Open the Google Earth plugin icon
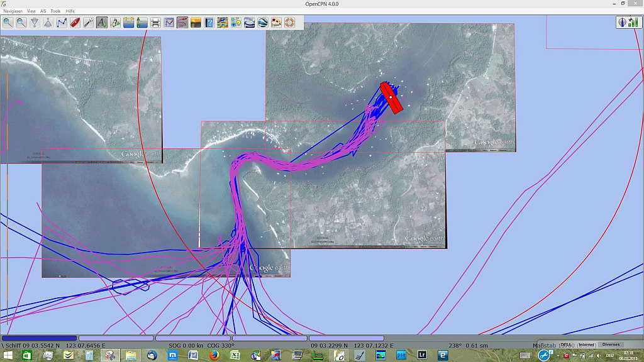Image resolution: width=644 pixels, height=362 pixels. tap(263, 23)
